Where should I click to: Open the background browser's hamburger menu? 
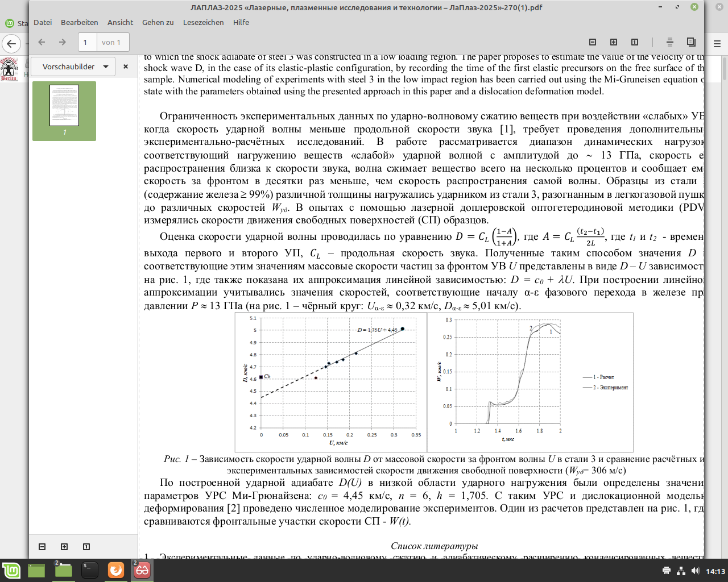[717, 43]
